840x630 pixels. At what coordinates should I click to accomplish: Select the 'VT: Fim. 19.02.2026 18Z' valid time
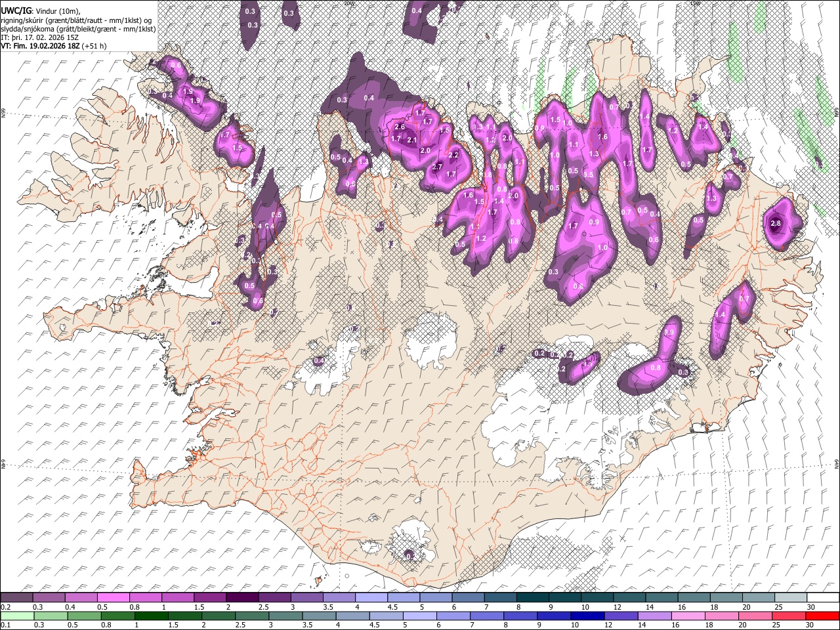tap(40, 46)
